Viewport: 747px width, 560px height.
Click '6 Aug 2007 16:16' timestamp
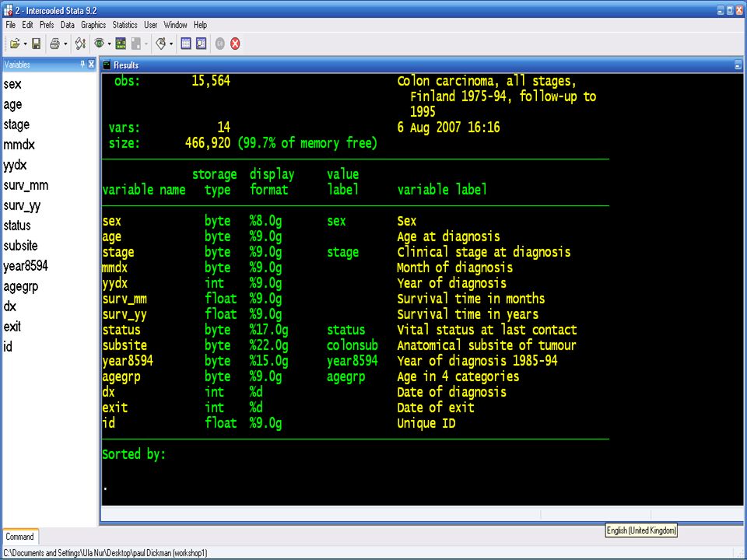[448, 127]
